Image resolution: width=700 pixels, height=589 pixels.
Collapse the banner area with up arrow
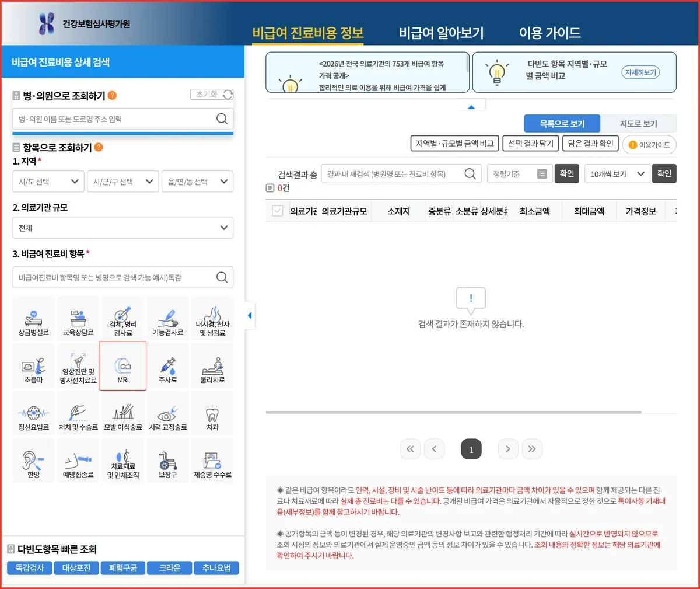[x=471, y=107]
